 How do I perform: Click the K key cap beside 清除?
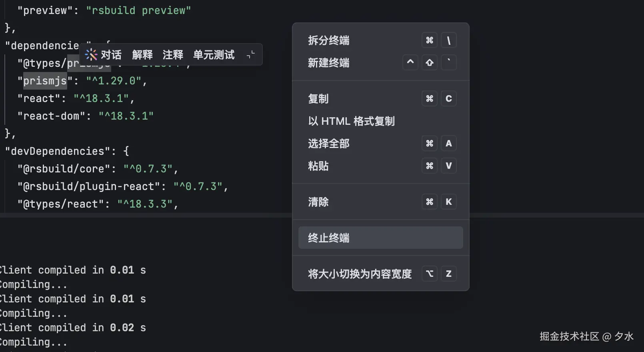tap(449, 202)
